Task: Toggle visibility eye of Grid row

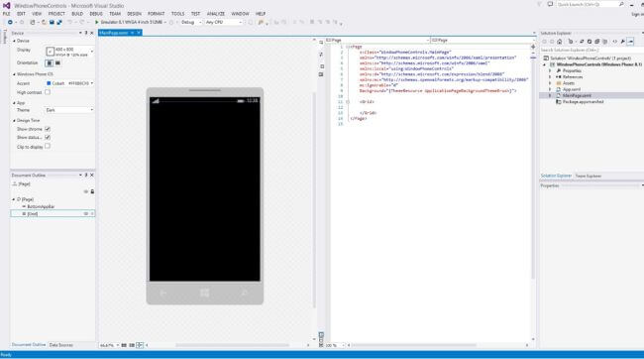Action: (x=86, y=214)
